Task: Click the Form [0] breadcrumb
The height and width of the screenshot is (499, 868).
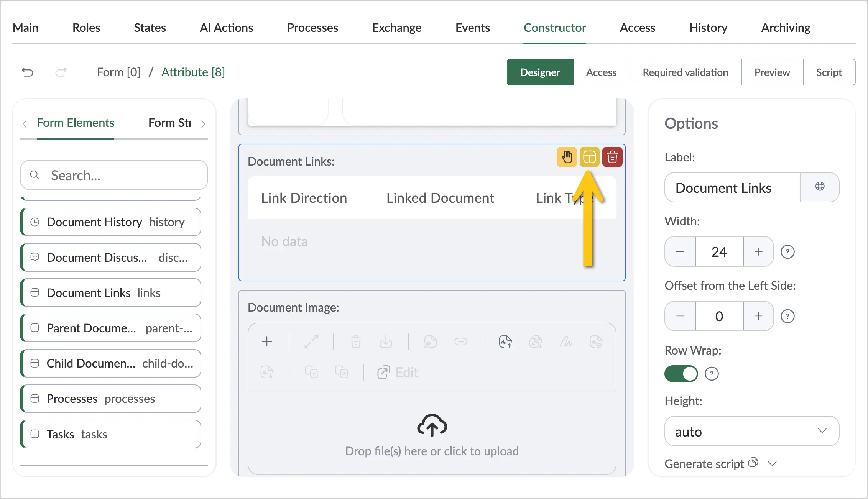Action: [118, 72]
